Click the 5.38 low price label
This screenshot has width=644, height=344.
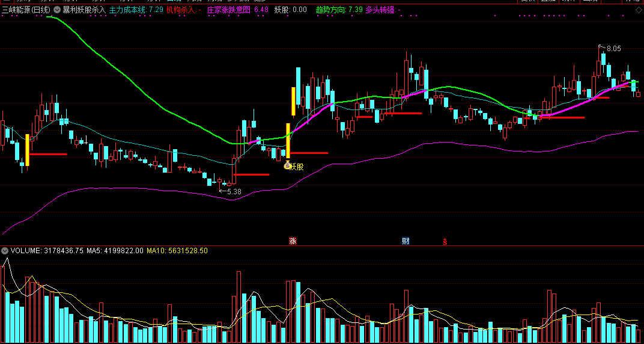pyautogui.click(x=234, y=191)
